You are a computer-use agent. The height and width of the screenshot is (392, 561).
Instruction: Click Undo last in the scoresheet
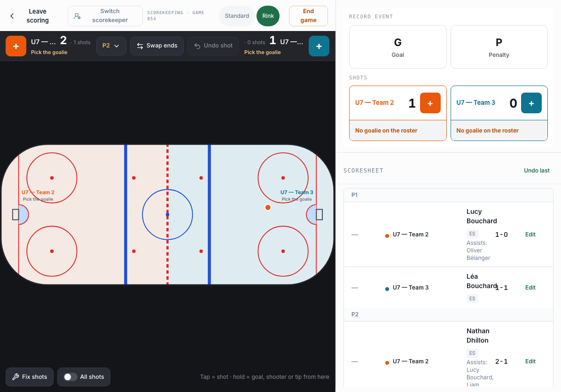click(x=537, y=171)
